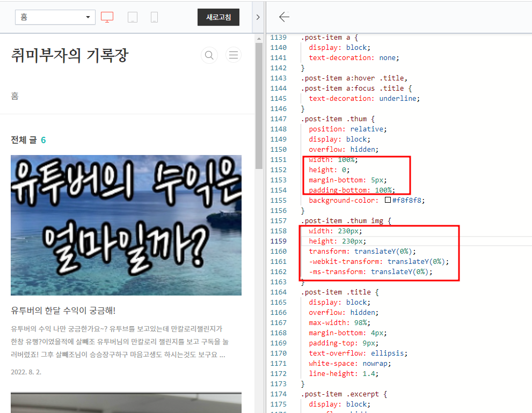Click the #f8f8f8 color swatch
Viewport: 532px width, 413px height.
click(x=388, y=200)
